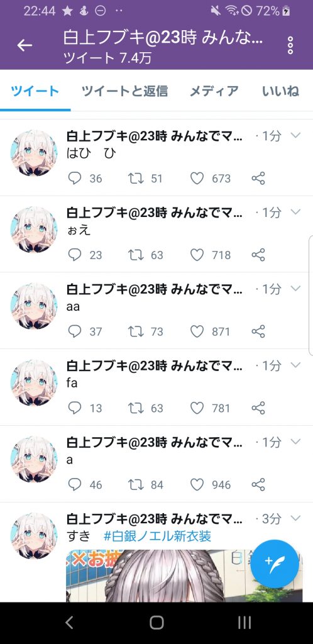This screenshot has width=313, height=644.
Task: Retweet the tweet with 51 retweets
Action: click(x=136, y=178)
